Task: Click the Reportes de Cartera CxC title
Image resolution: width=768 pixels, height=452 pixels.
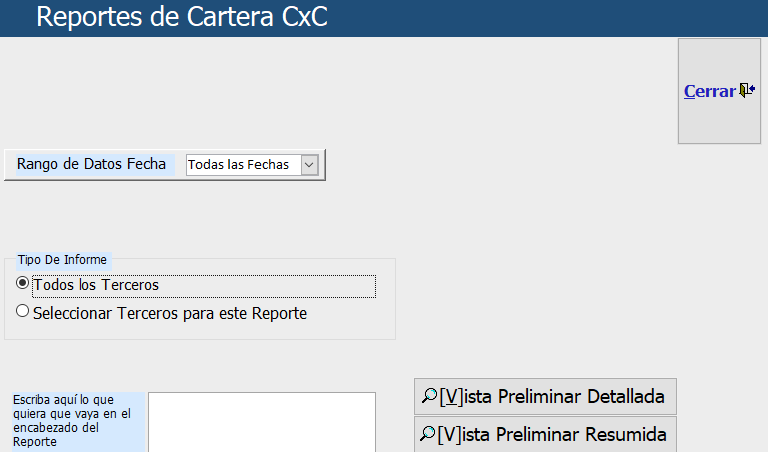Action: (182, 17)
